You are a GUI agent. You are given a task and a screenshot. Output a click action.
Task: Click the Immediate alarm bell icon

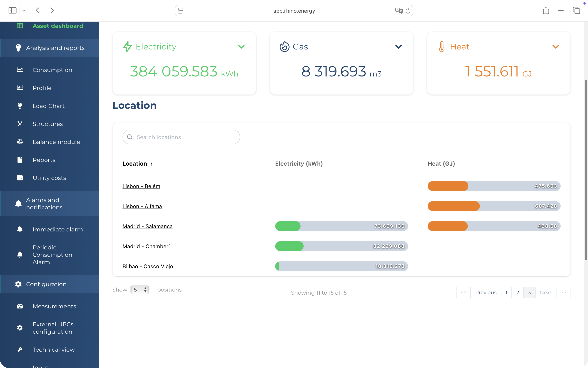click(x=20, y=229)
